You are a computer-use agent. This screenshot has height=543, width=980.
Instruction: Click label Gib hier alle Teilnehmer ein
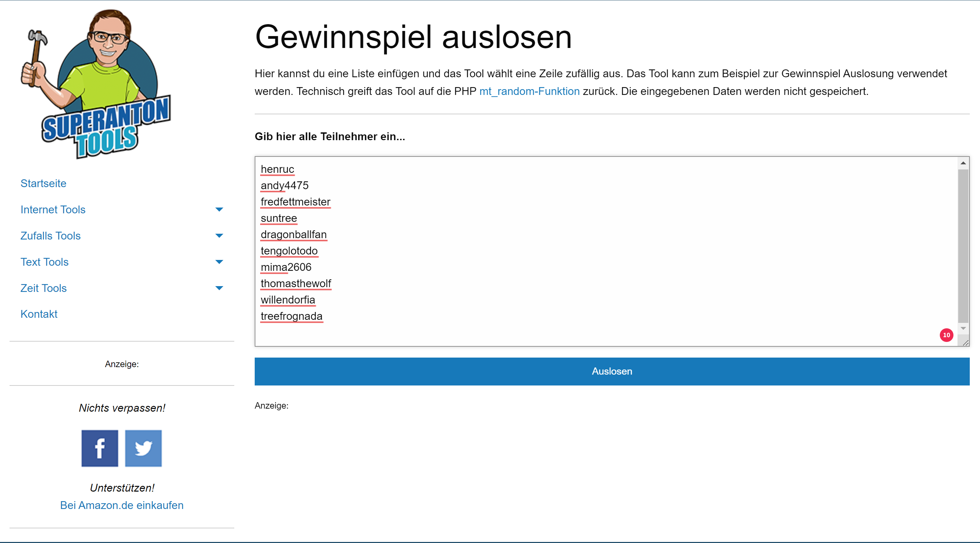pos(330,136)
